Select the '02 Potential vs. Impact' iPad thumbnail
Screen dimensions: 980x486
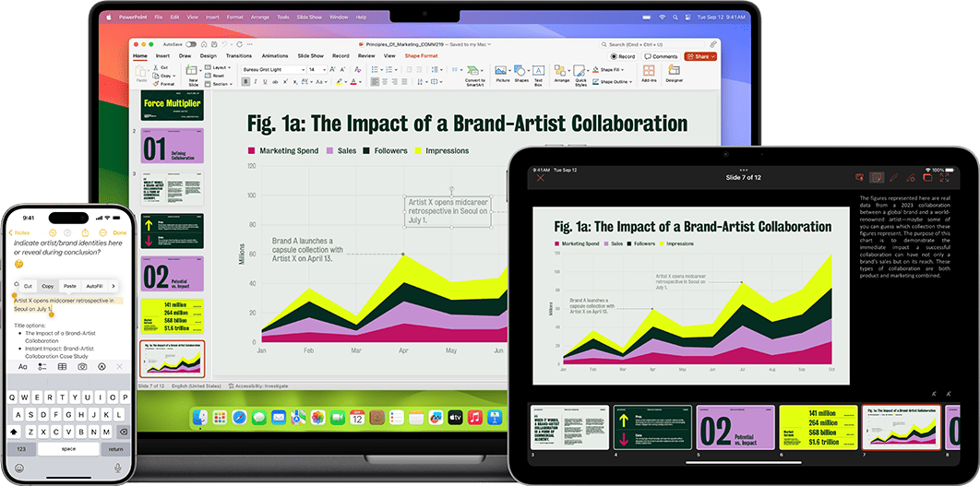click(735, 426)
